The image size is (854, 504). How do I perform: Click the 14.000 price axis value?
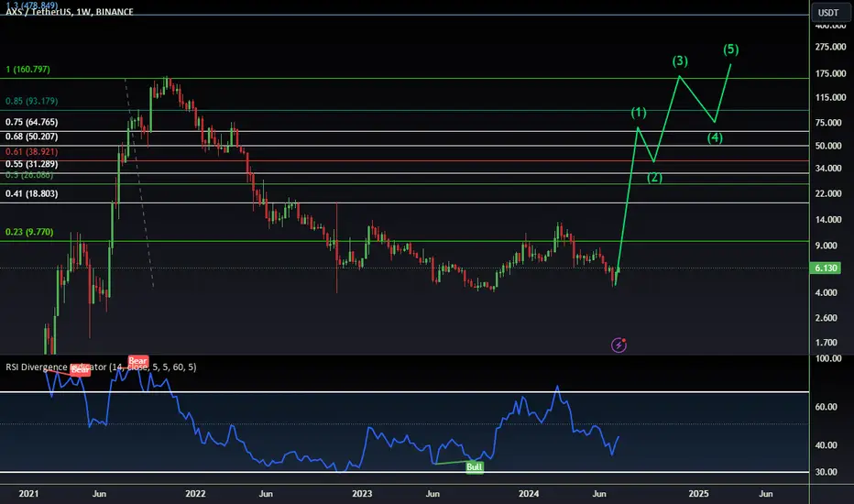tap(827, 220)
